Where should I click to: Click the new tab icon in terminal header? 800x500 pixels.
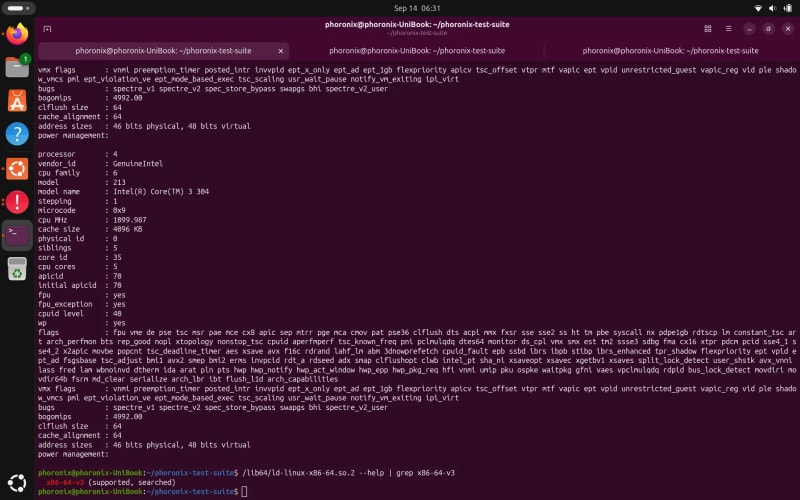tap(47, 29)
